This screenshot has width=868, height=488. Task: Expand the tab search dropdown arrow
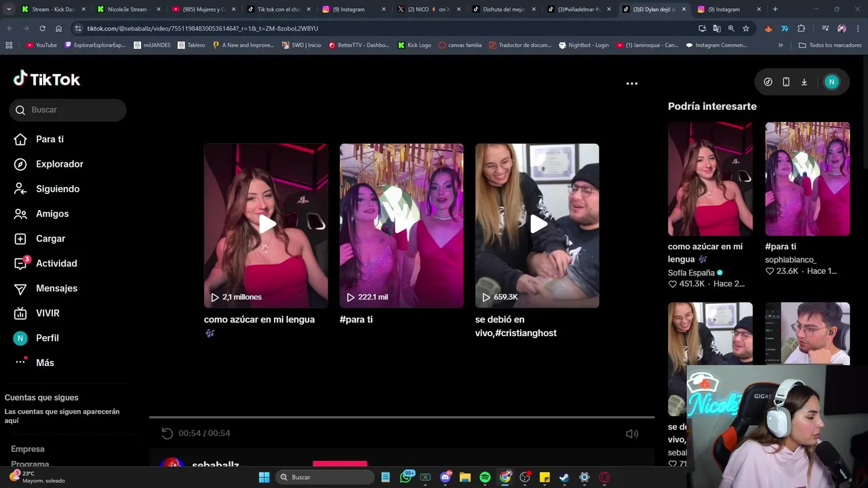[x=8, y=9]
